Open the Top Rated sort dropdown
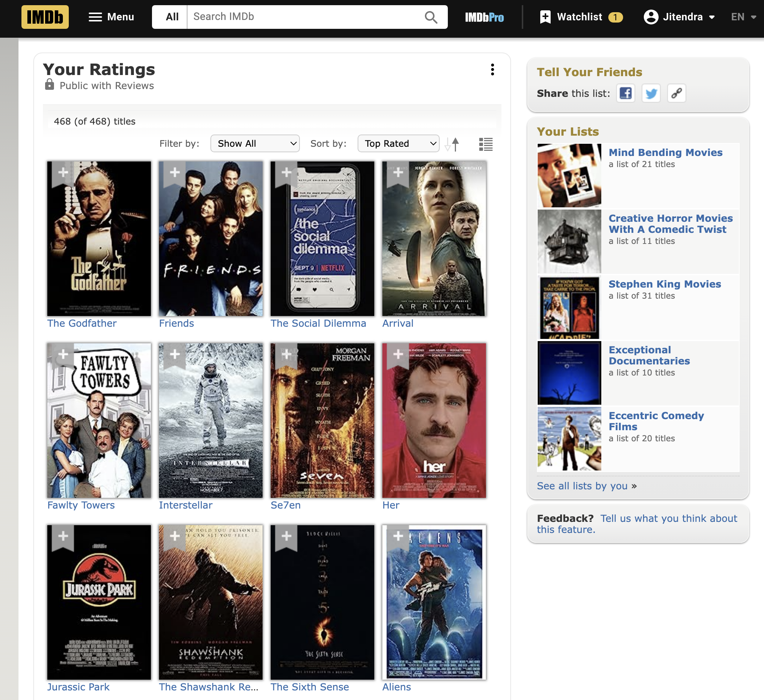 tap(398, 143)
